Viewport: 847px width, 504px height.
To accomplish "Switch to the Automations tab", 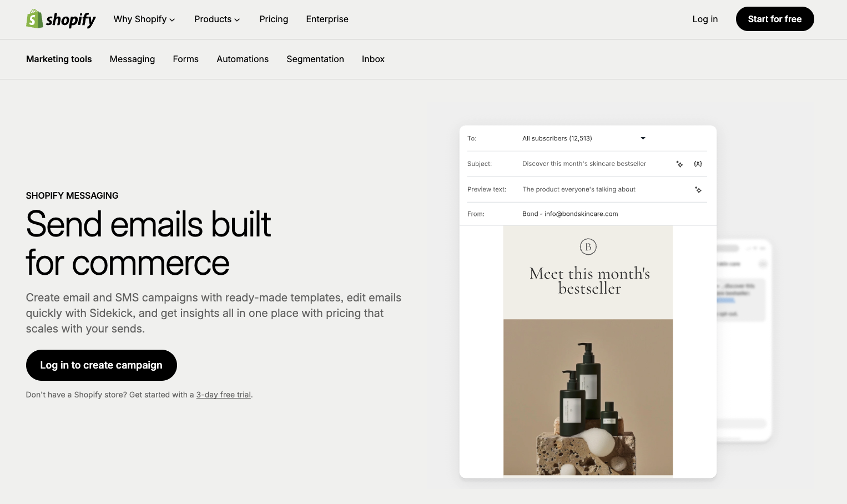I will [243, 59].
